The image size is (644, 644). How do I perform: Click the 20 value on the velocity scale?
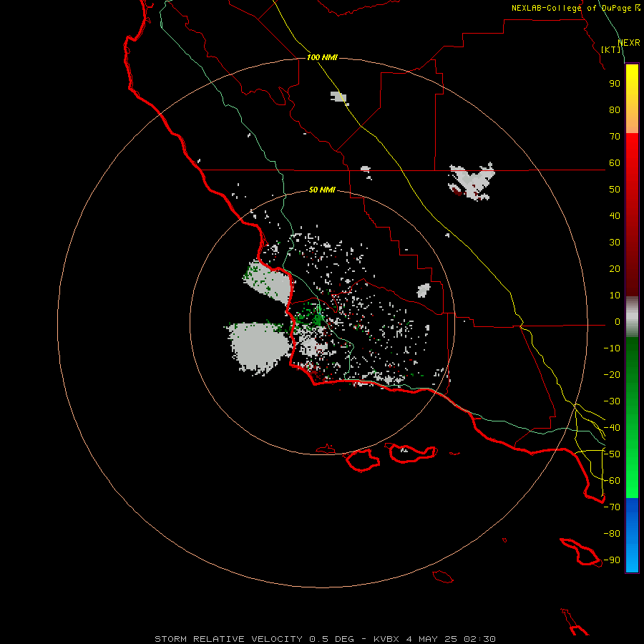click(x=615, y=269)
